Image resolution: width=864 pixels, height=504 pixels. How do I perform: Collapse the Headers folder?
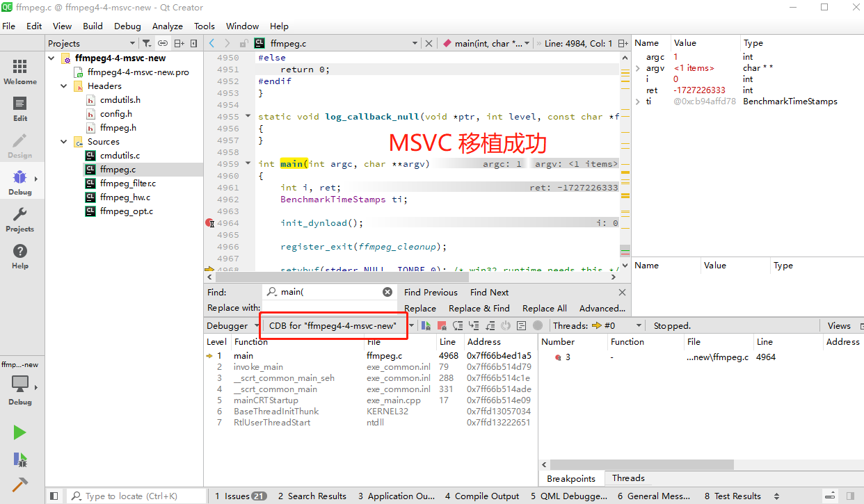(x=64, y=86)
